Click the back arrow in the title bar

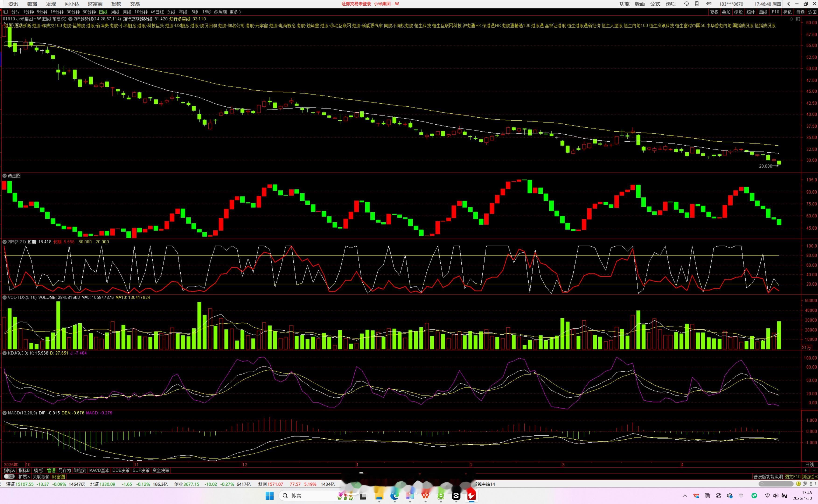click(x=789, y=4)
